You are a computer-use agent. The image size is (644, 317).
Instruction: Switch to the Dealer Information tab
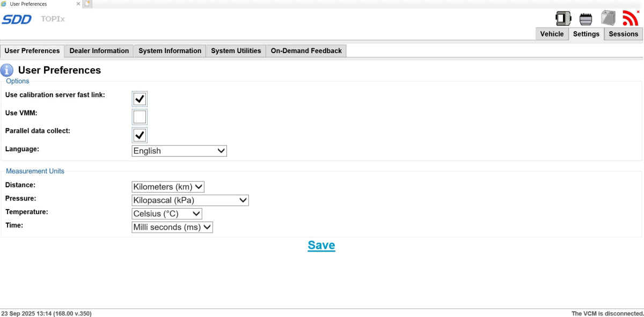pos(99,51)
